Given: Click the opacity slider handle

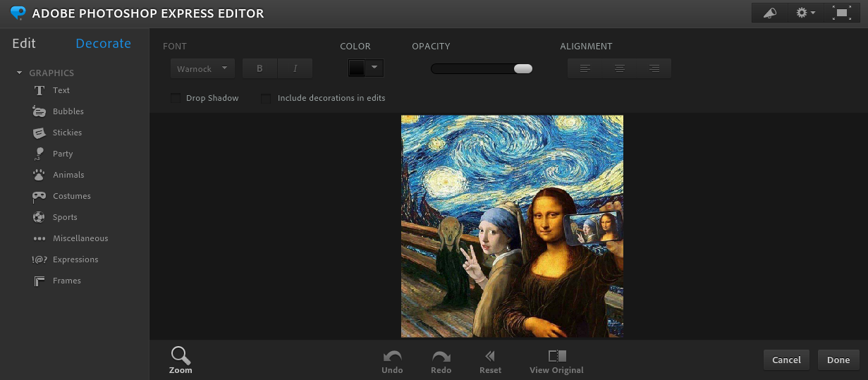Looking at the screenshot, I should pos(523,68).
